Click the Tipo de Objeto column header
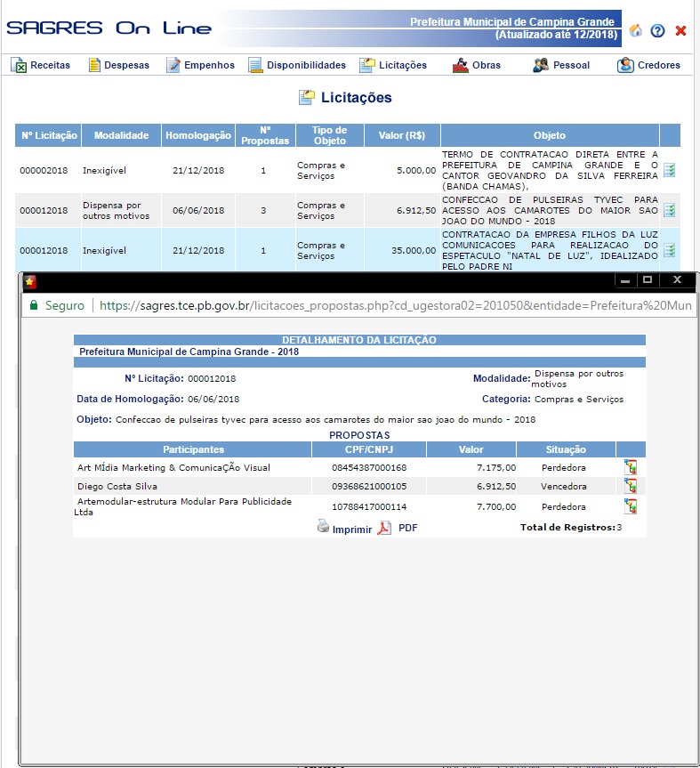700x768 pixels. 329,135
